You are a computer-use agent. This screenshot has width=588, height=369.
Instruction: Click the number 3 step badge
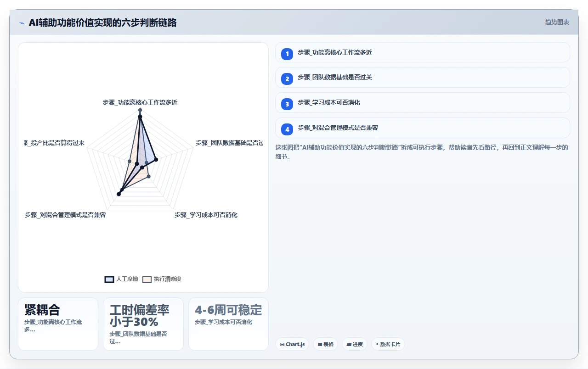[x=287, y=104]
